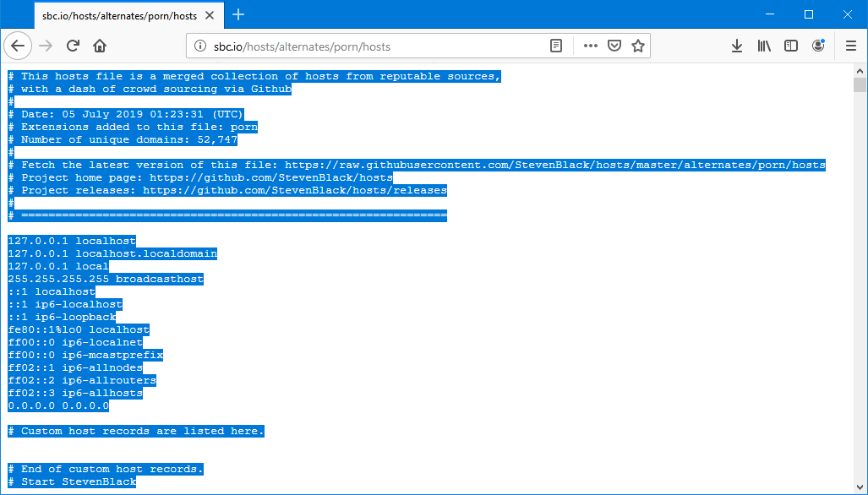Click 'with a dash of crowd sourcing' line
The width and height of the screenshot is (868, 495).
coord(150,89)
